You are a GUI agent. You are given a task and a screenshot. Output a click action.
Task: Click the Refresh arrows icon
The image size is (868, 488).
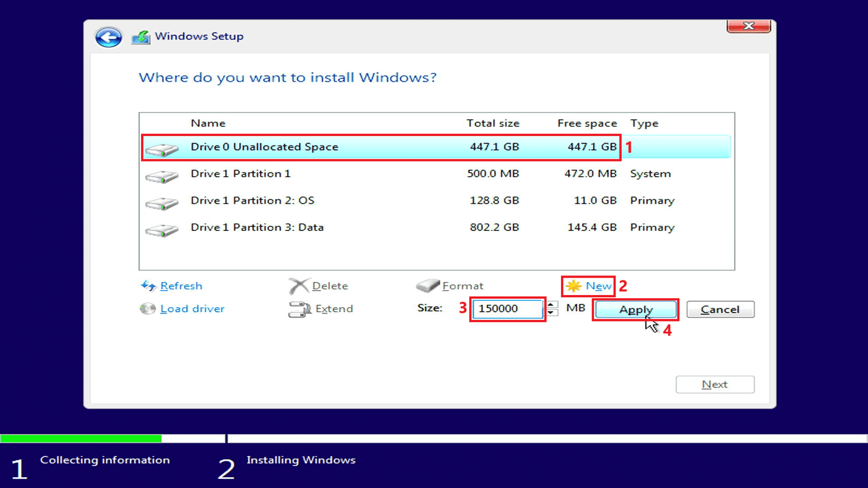point(148,286)
